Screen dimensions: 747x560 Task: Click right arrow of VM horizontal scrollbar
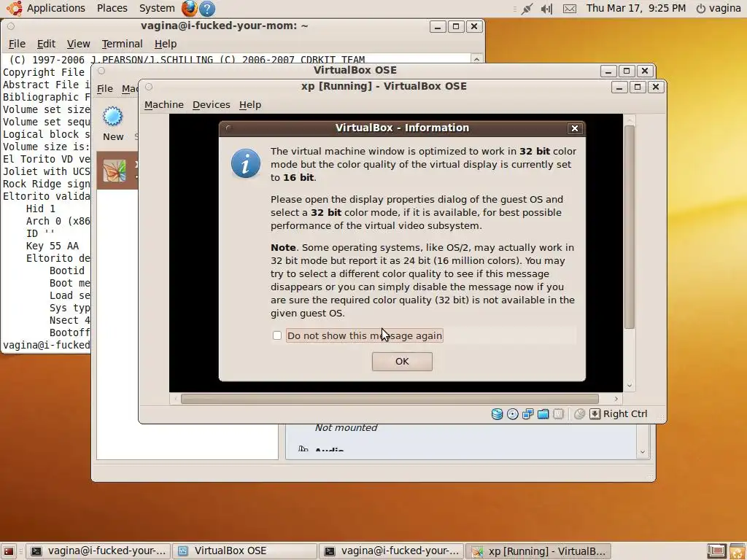point(616,399)
